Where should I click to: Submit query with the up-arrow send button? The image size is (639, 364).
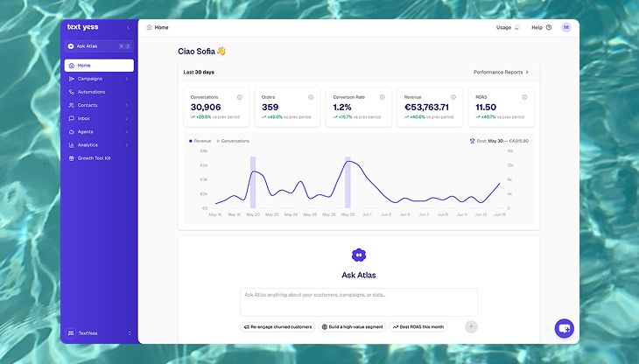click(471, 327)
